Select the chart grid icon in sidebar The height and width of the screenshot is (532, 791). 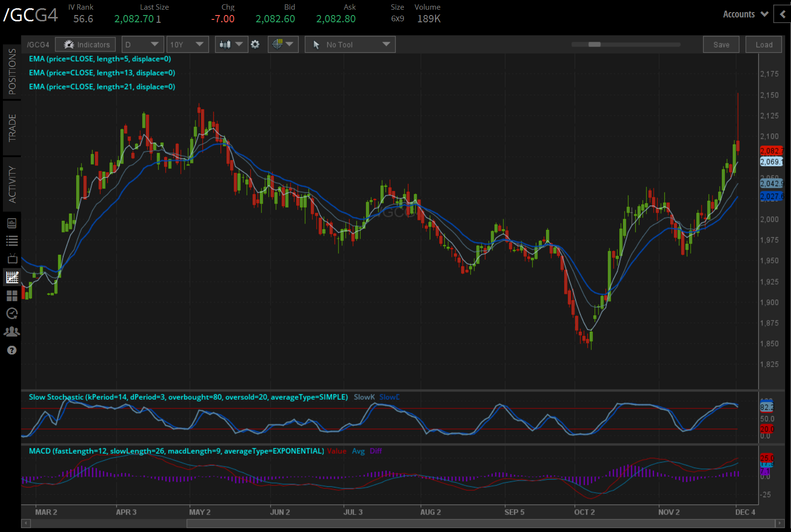point(12,277)
